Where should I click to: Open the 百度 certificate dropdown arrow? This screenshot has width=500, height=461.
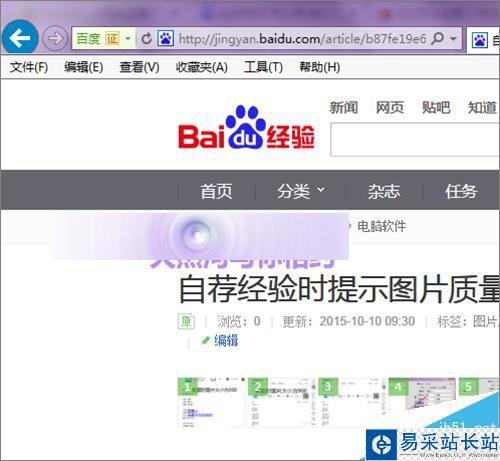128,39
